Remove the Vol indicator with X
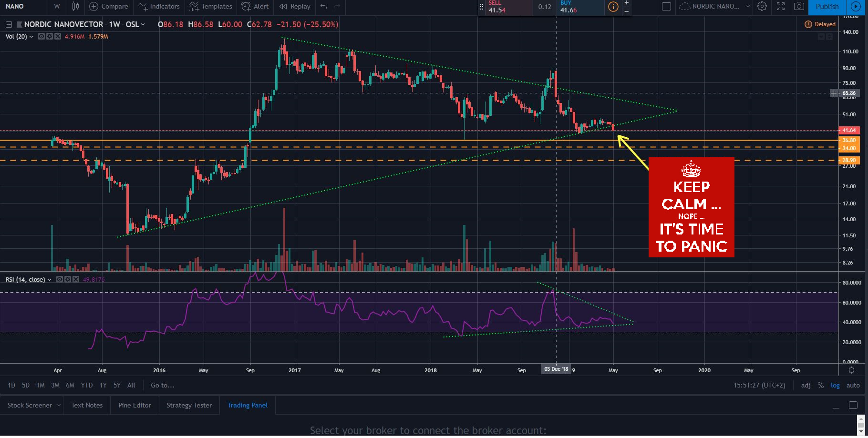The width and height of the screenshot is (868, 438). click(x=58, y=37)
